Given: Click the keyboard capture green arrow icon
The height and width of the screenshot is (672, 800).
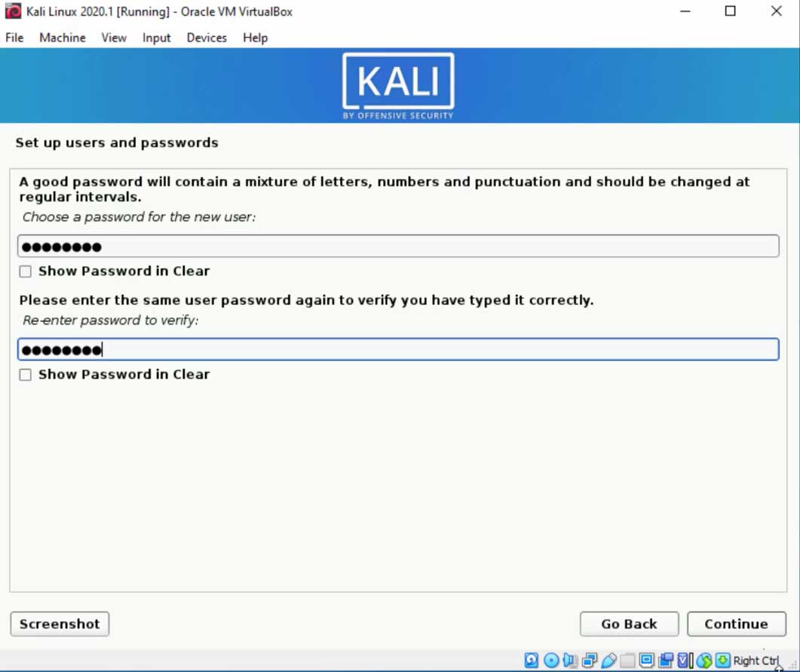Looking at the screenshot, I should tap(722, 660).
